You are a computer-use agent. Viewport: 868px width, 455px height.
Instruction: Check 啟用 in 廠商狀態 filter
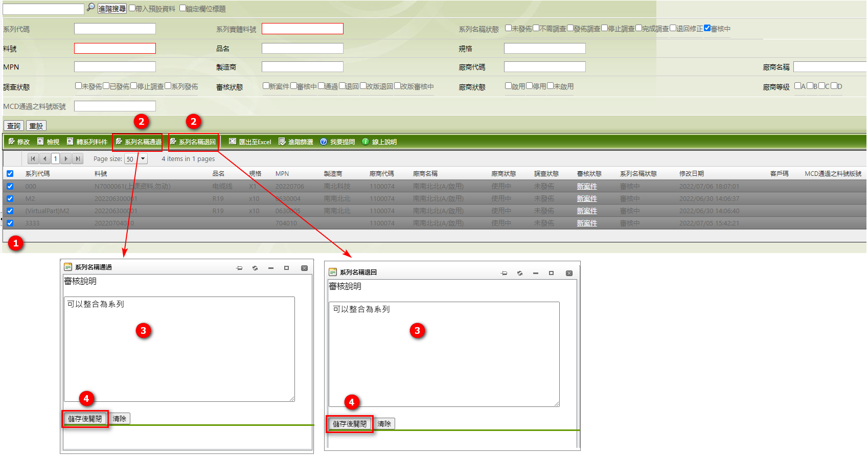[x=508, y=86]
